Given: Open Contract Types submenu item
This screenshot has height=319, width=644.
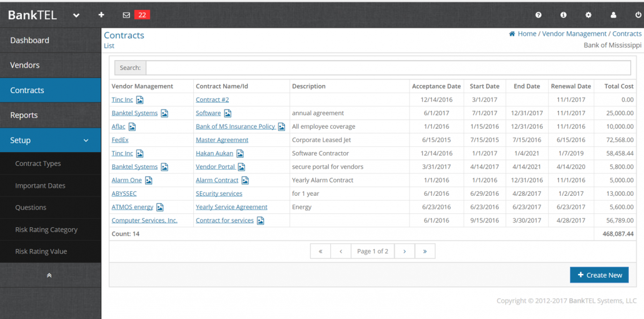Looking at the screenshot, I should pos(50,163).
